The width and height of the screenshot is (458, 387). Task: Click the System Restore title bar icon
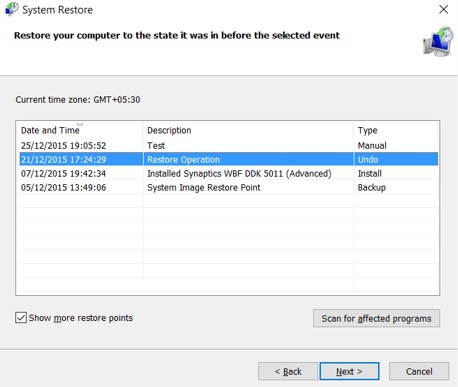(11, 9)
